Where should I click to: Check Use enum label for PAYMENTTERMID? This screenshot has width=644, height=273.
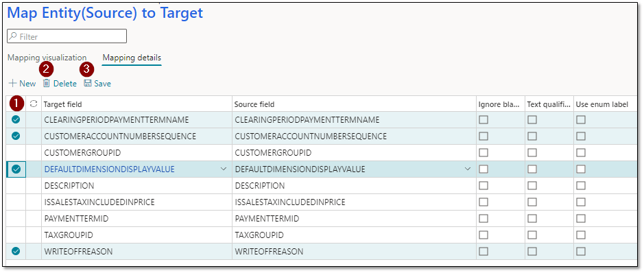point(581,218)
